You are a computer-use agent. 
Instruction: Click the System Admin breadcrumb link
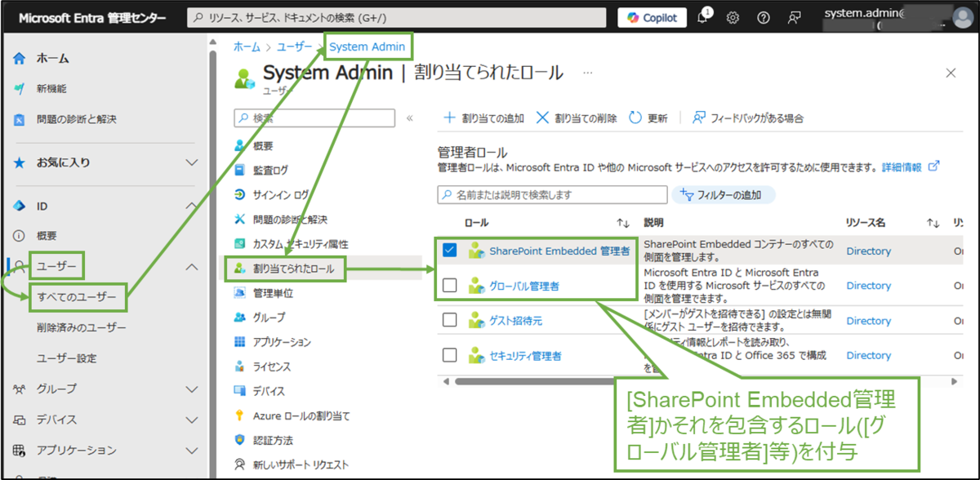pyautogui.click(x=367, y=47)
